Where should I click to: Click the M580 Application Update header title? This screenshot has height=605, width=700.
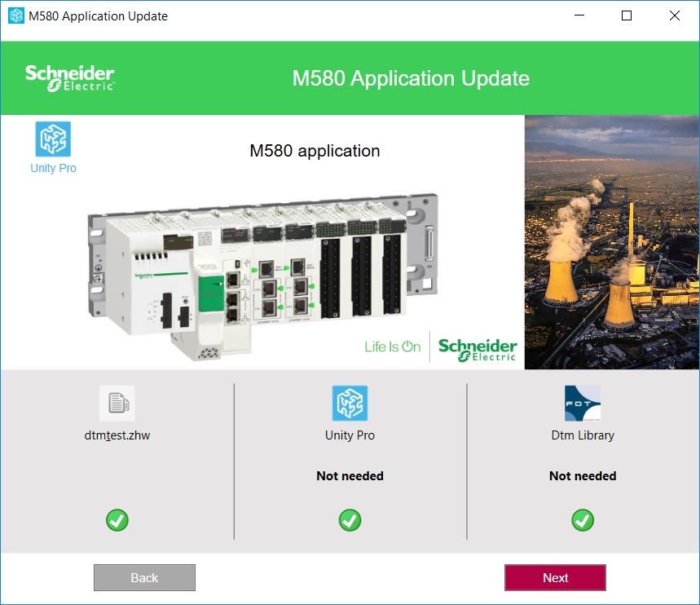[411, 78]
